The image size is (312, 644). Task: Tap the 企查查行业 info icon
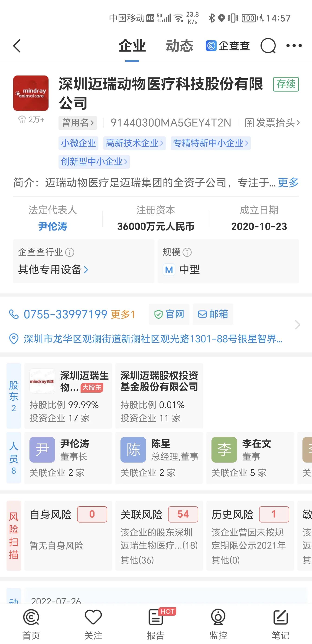[69, 252]
